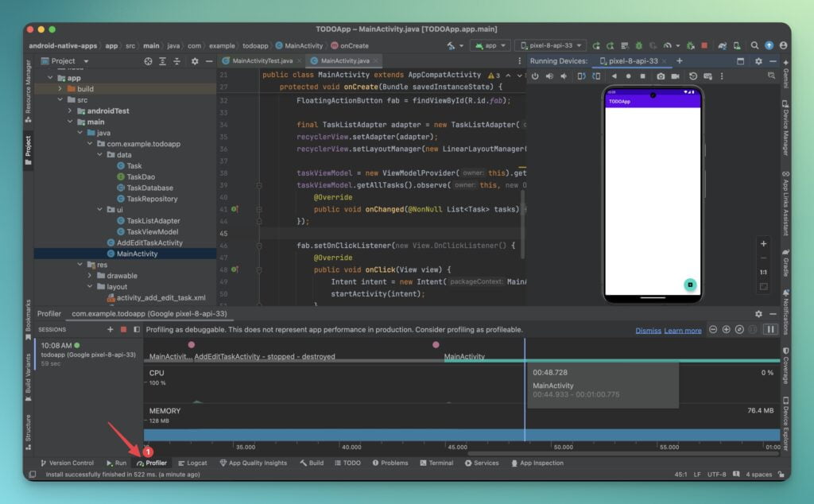Image resolution: width=814 pixels, height=504 pixels.
Task: Select TaskRepository in project tree
Action: click(152, 199)
